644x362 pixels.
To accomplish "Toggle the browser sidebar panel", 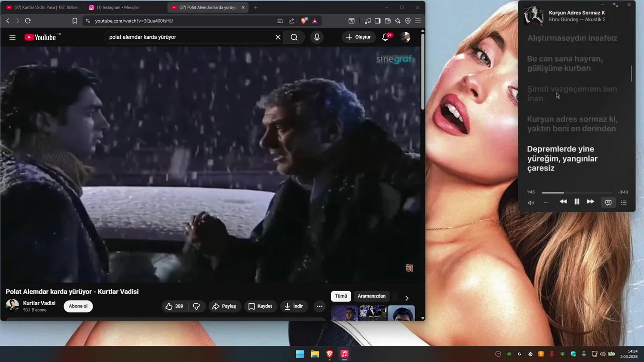I will 377,21.
